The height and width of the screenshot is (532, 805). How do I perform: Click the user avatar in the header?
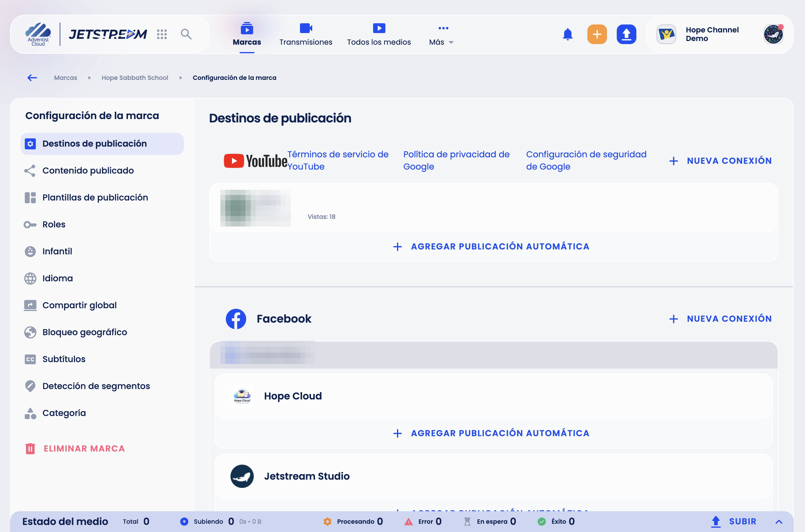coord(773,34)
